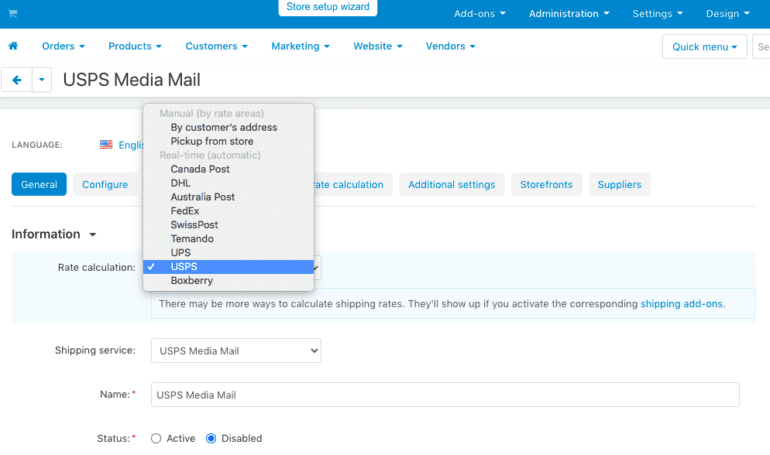Image resolution: width=770 pixels, height=455 pixels.
Task: Click the search field at top right
Action: (x=762, y=47)
